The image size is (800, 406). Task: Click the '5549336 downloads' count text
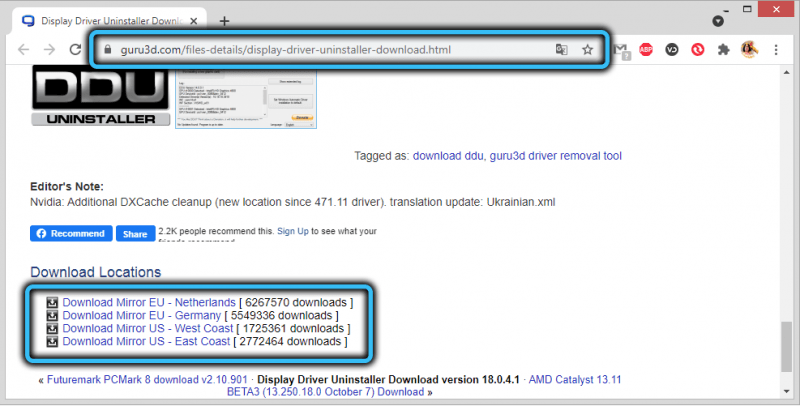click(281, 316)
